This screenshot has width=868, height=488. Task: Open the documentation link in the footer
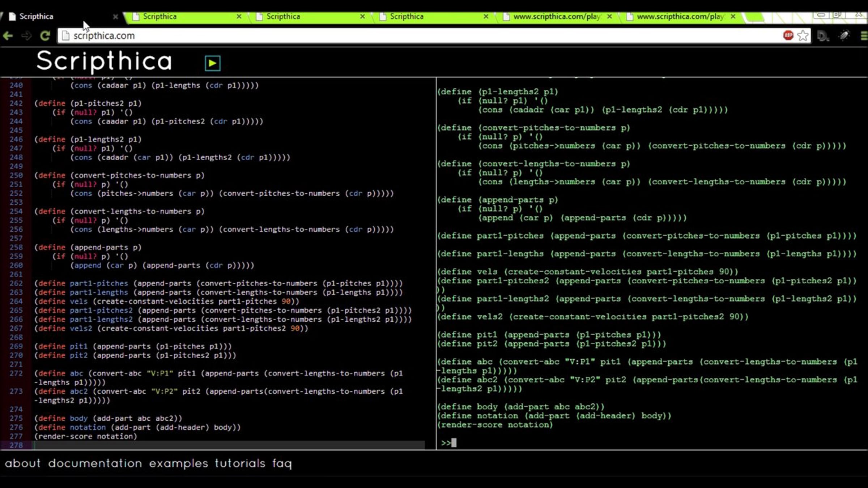pyautogui.click(x=95, y=463)
